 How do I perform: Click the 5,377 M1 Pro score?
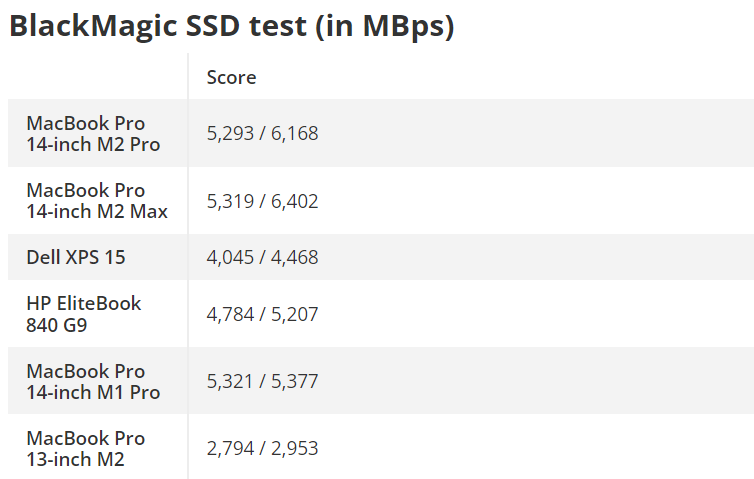tap(293, 381)
